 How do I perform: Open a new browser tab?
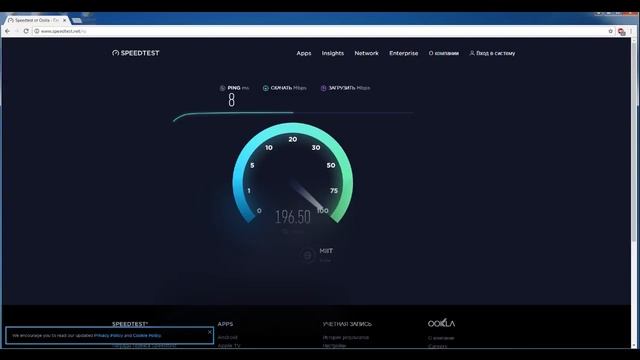(x=77, y=20)
